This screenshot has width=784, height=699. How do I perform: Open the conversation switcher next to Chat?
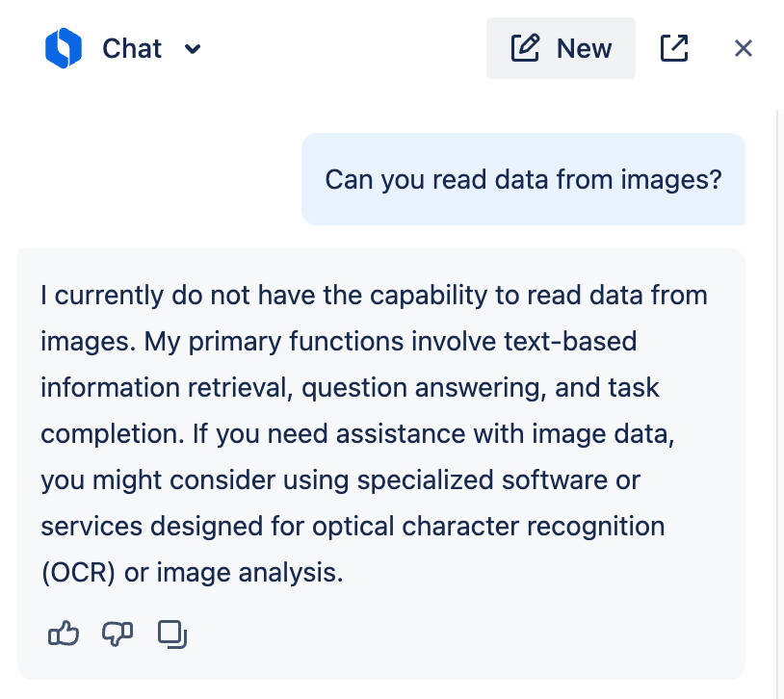[193, 49]
